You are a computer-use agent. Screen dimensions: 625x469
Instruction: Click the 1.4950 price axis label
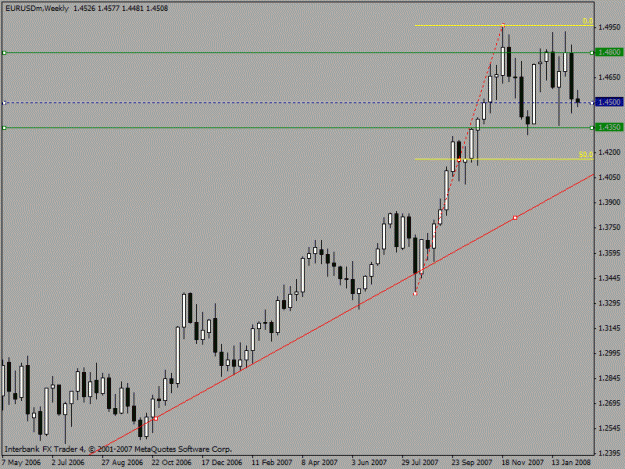pyautogui.click(x=610, y=27)
